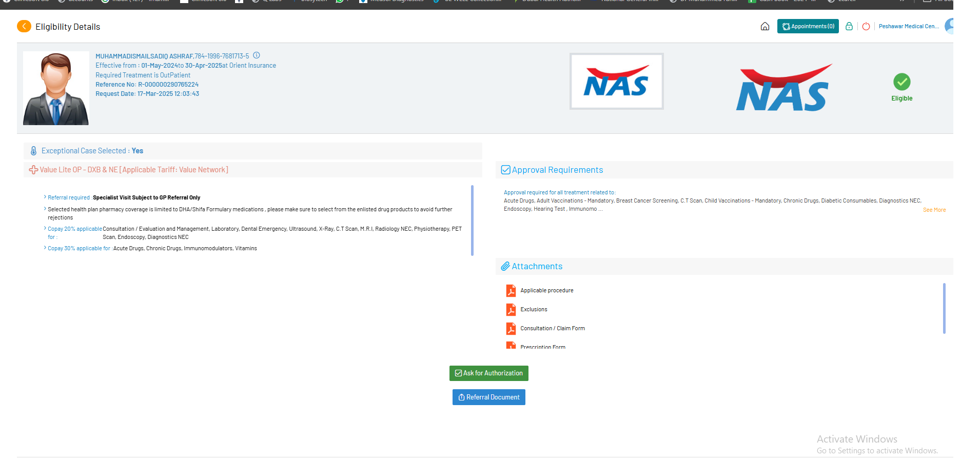
Task: Click the boxed NAS insurer logo
Action: pos(616,81)
